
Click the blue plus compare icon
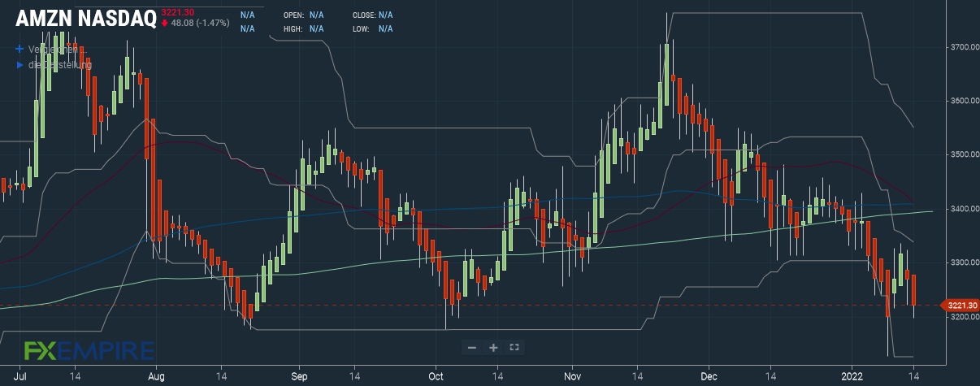pyautogui.click(x=20, y=49)
